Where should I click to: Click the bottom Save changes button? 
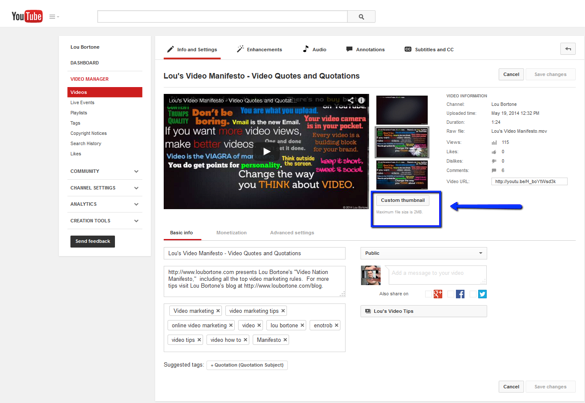[550, 387]
